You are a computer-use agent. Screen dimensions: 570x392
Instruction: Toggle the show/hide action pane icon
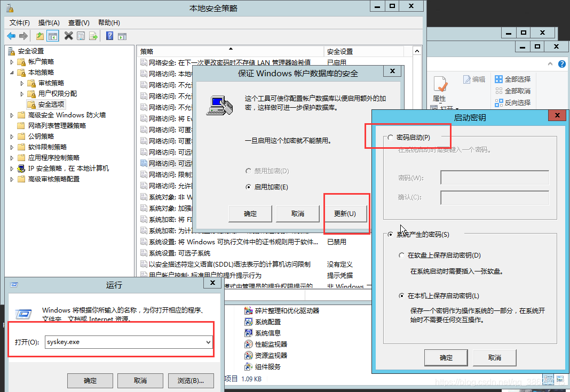pyautogui.click(x=122, y=36)
